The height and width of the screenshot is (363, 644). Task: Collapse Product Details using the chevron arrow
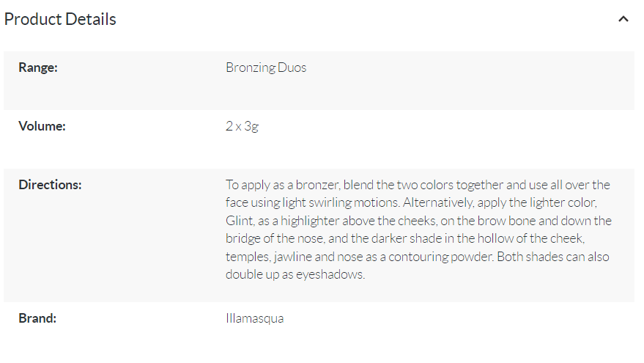coord(623,19)
